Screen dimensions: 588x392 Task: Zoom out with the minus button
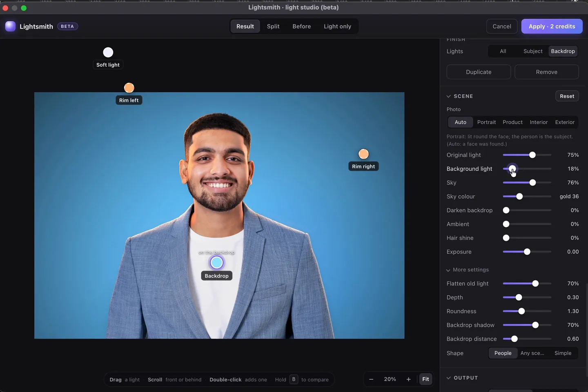(x=371, y=379)
